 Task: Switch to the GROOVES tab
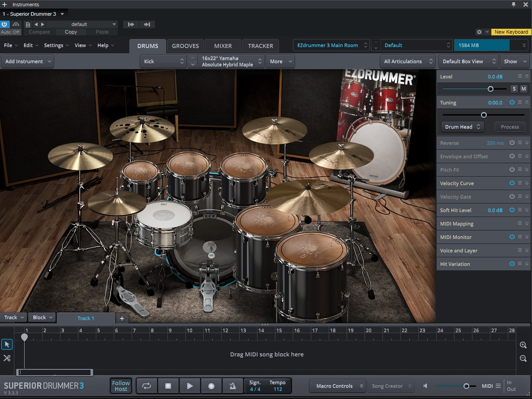click(185, 46)
